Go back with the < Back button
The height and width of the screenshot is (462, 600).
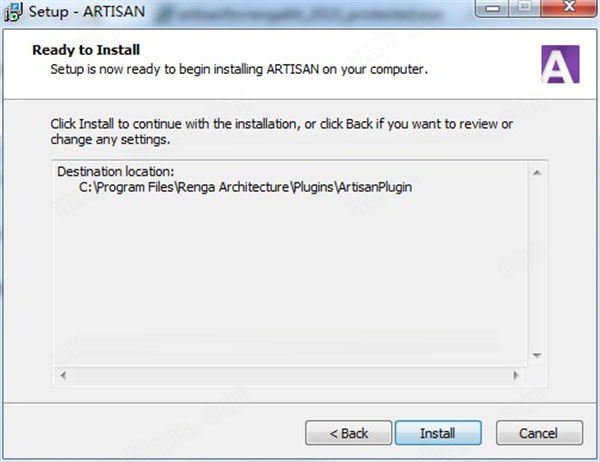tap(349, 433)
